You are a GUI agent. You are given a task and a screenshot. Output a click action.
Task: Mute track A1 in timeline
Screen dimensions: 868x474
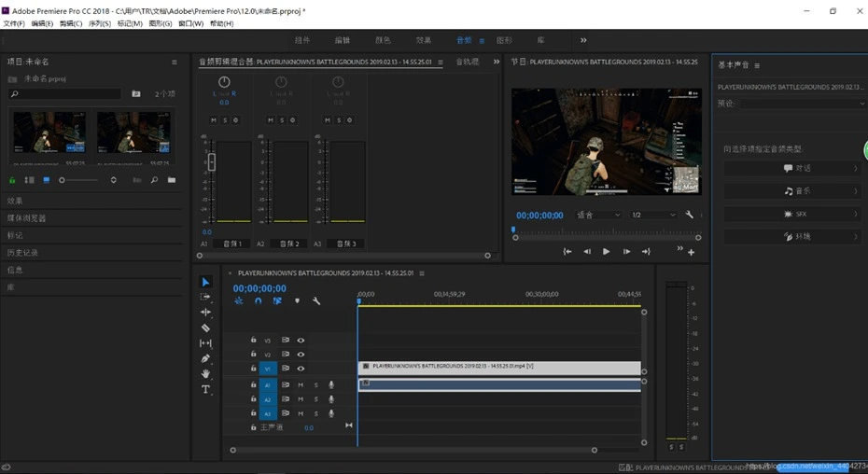301,384
